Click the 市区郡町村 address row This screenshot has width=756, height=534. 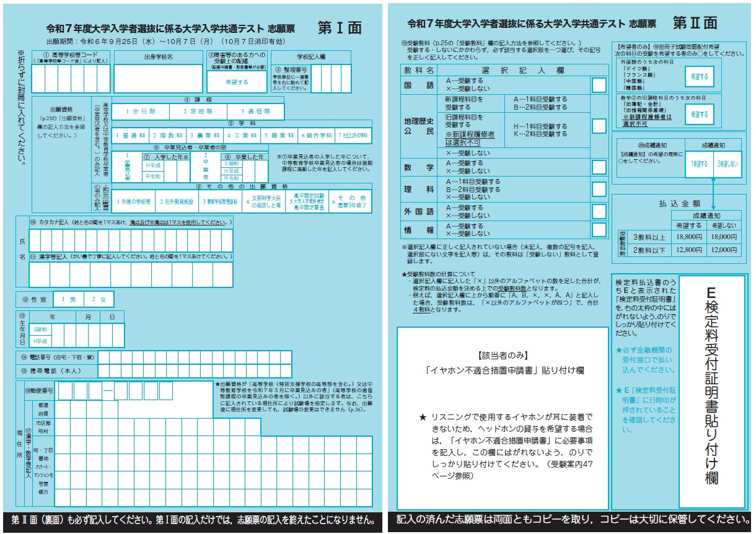click(x=157, y=427)
